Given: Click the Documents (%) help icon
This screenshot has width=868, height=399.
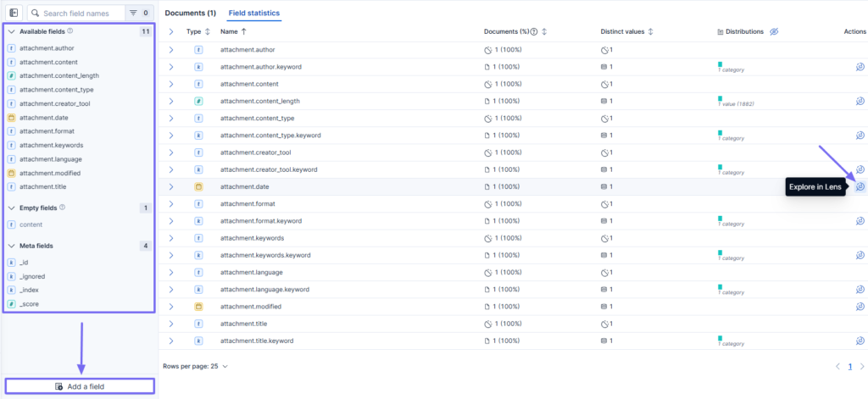Looking at the screenshot, I should pyautogui.click(x=534, y=32).
